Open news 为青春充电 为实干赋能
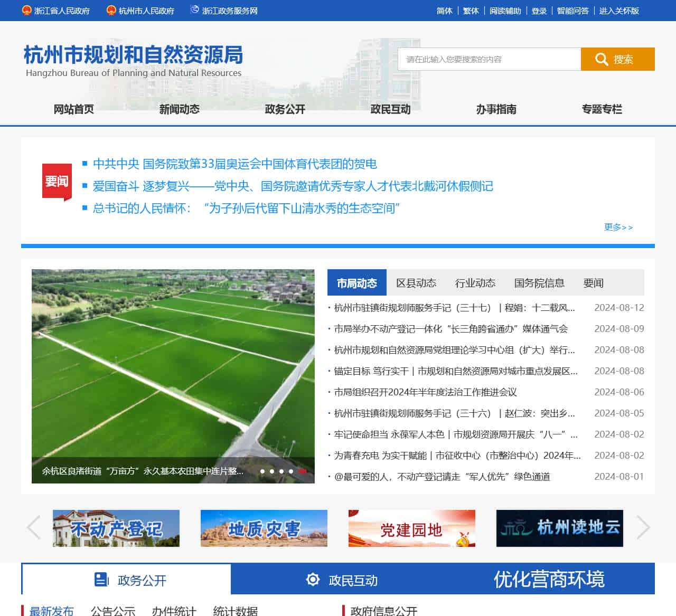 [457, 456]
